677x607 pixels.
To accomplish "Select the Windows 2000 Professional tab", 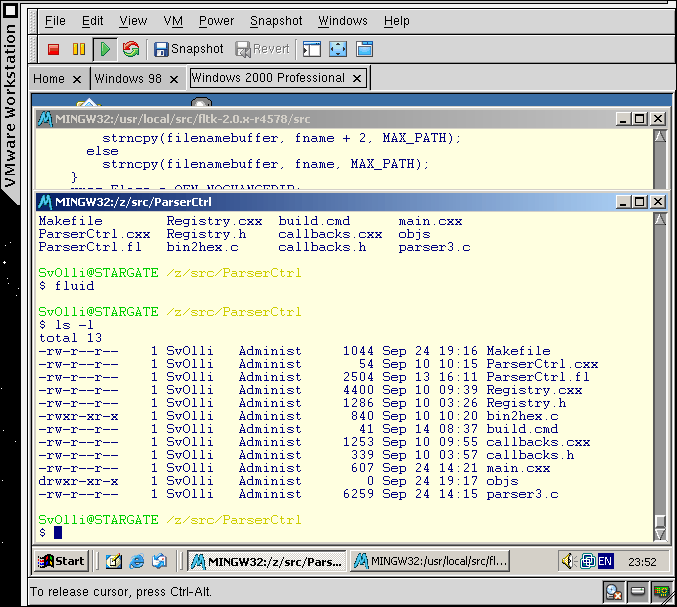I will (268, 78).
